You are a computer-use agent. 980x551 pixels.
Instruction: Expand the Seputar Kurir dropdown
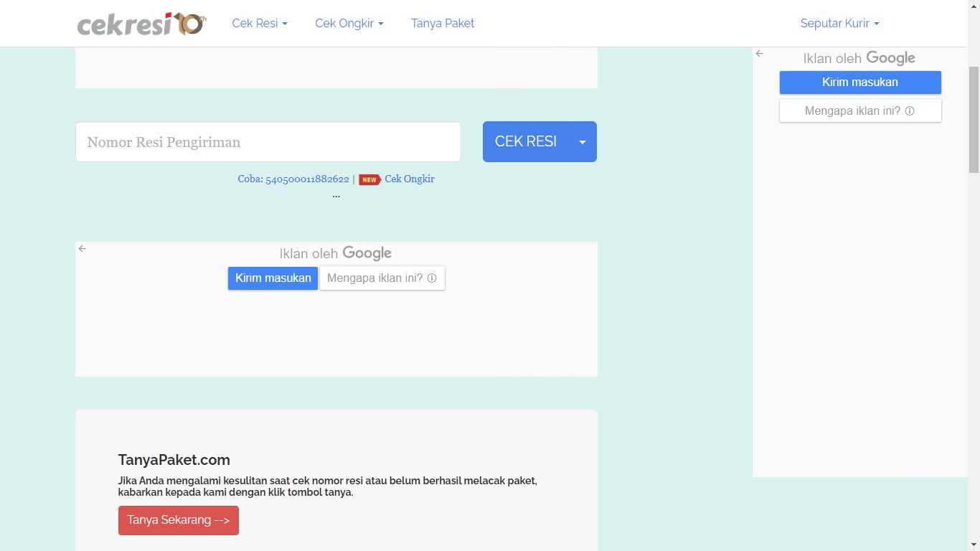(x=839, y=23)
